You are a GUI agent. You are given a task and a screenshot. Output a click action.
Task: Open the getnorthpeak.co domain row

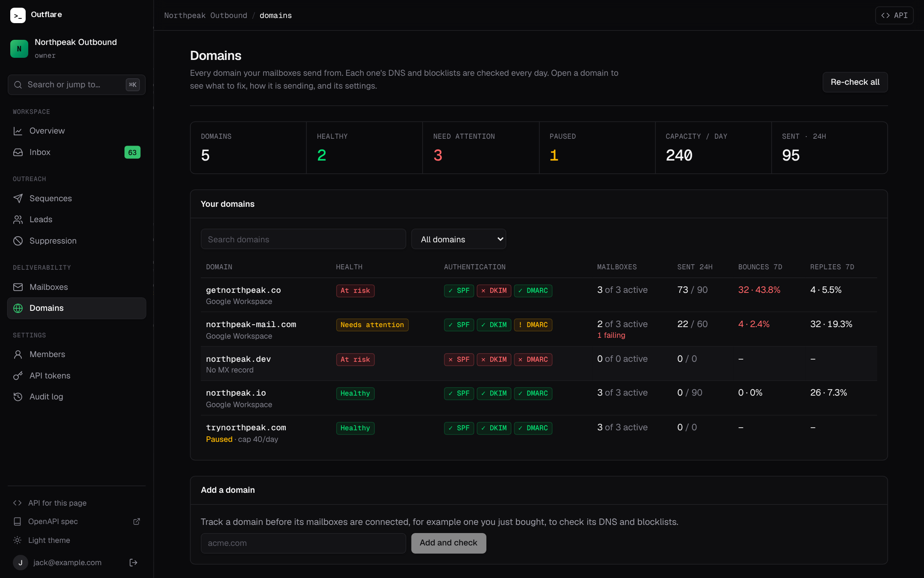[x=539, y=295]
